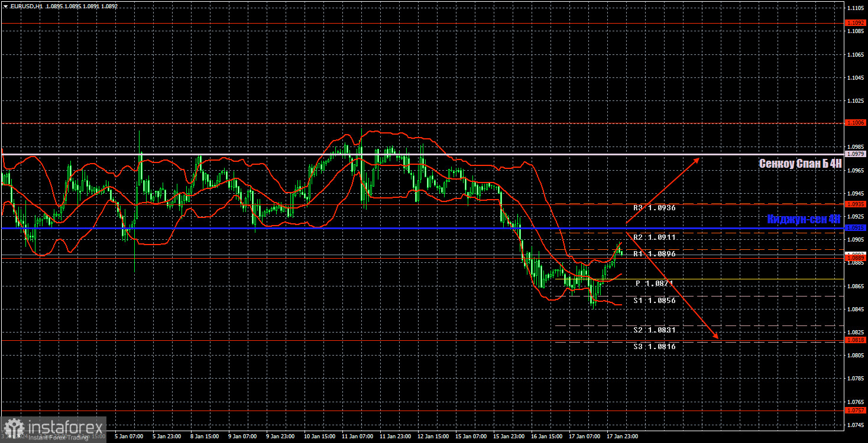Click the 1.1105 price axis label
The width and height of the screenshot is (868, 443).
tap(856, 8)
